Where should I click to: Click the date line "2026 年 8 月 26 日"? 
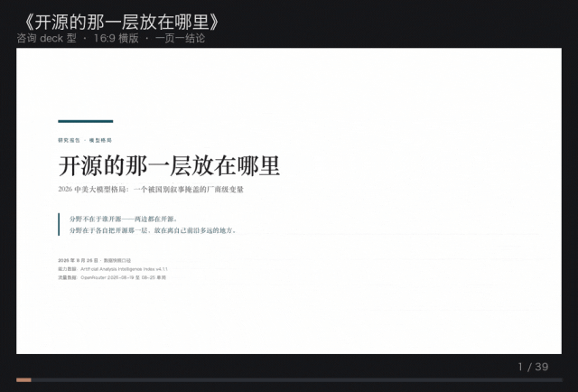coord(79,260)
